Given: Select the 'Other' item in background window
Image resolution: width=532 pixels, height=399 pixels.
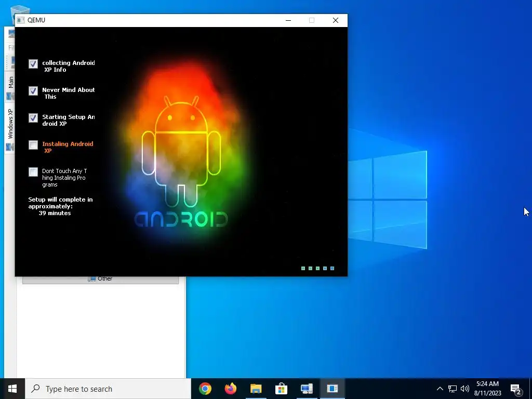Looking at the screenshot, I should pos(100,279).
